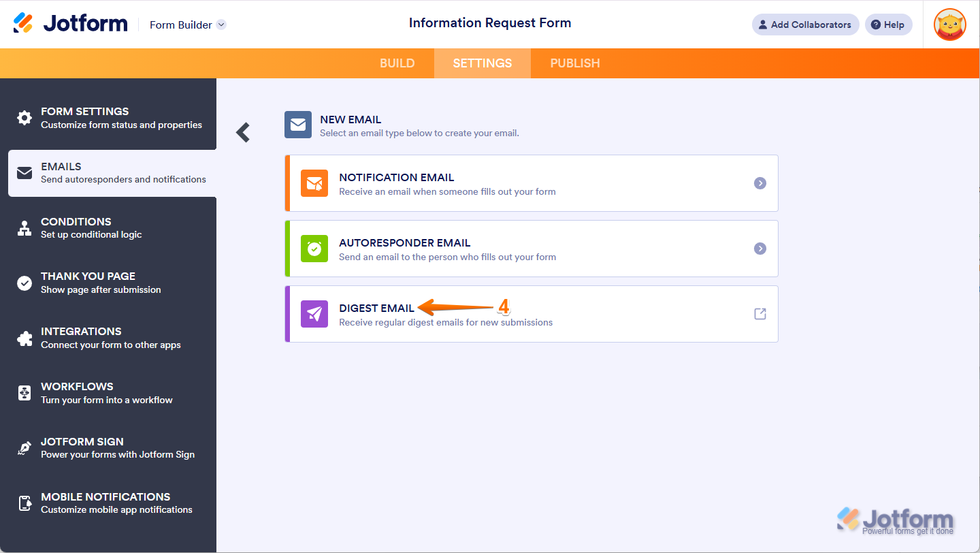Open the Jotform Sign pen icon
Image resolution: width=980 pixels, height=553 pixels.
24,448
